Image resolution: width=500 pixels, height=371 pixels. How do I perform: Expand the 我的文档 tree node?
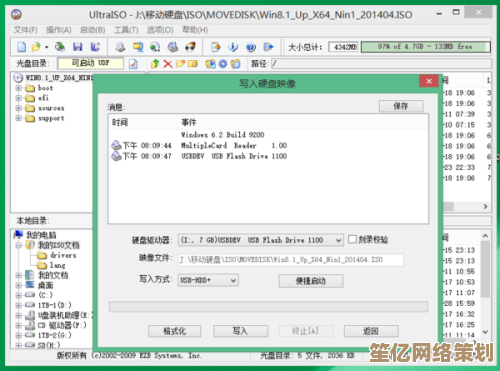coord(19,275)
